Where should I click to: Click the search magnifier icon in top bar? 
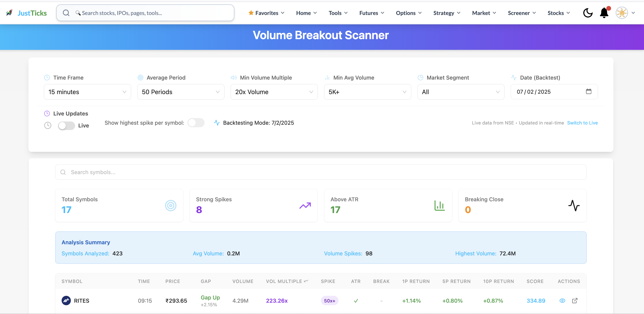(x=66, y=13)
